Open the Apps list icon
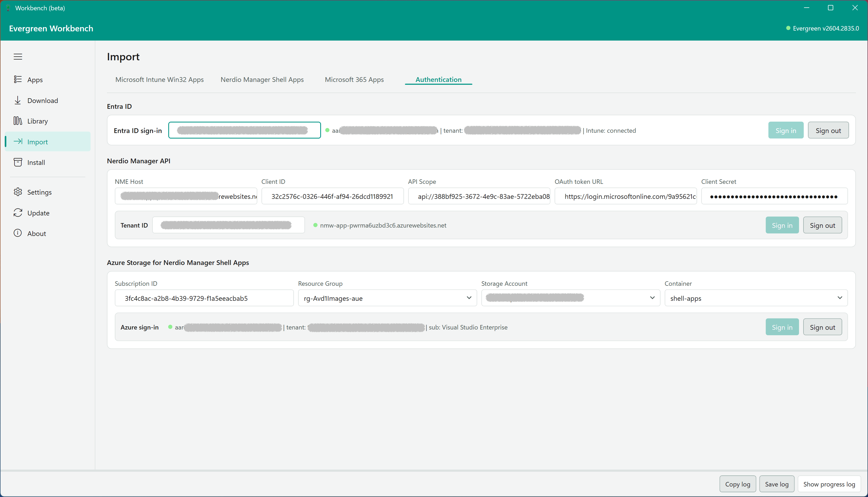 (18, 80)
